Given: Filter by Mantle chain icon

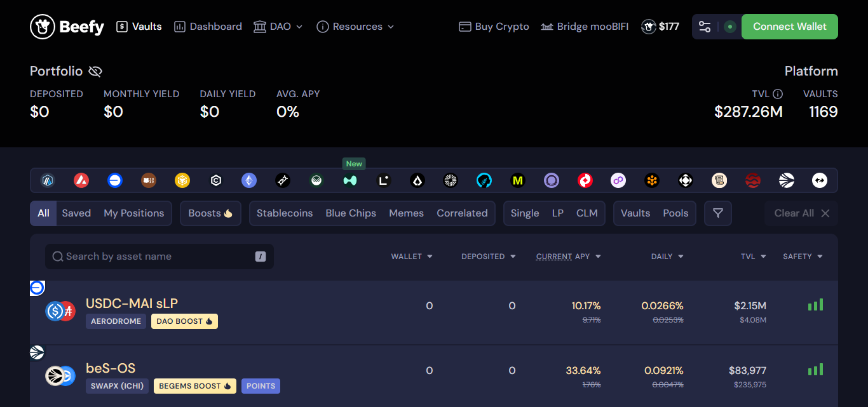Looking at the screenshot, I should click(451, 181).
